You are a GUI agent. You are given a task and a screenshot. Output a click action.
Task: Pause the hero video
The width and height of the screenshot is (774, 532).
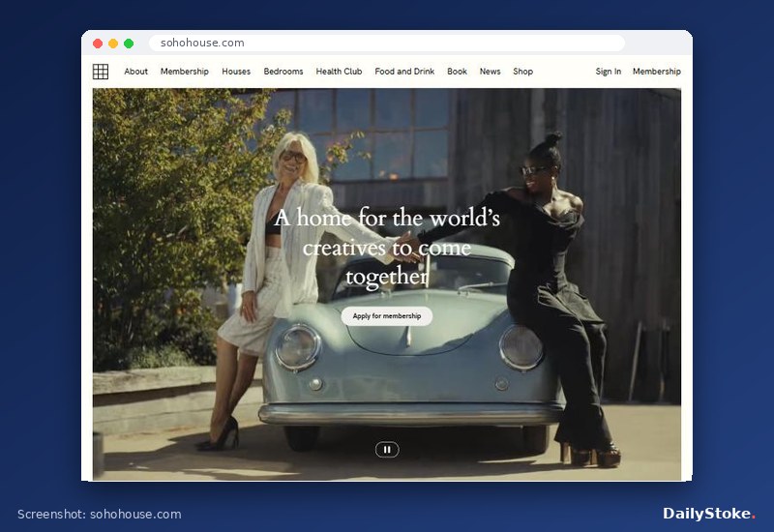(387, 450)
